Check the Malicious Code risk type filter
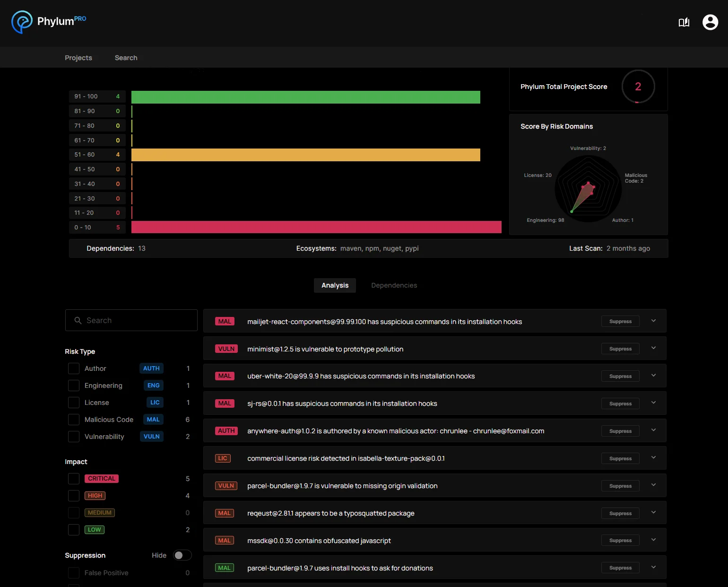This screenshot has width=728, height=587. pos(74,420)
